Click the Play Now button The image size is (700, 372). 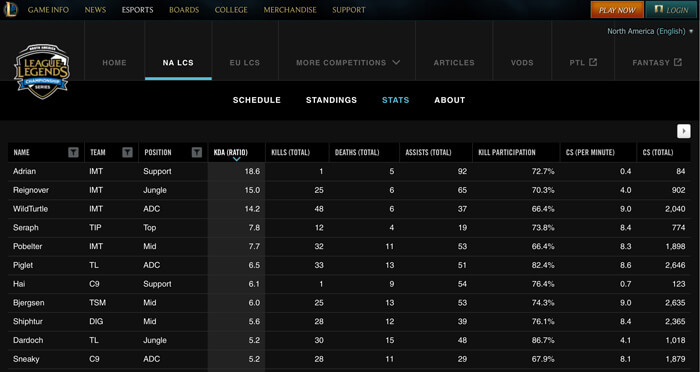[617, 10]
